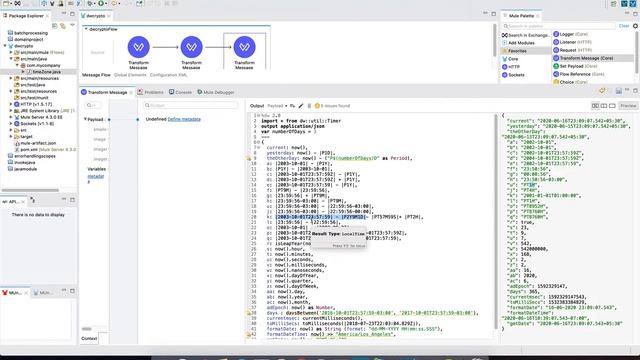
Task: Expand src/main/mule folder
Action: pyautogui.click(x=11, y=52)
